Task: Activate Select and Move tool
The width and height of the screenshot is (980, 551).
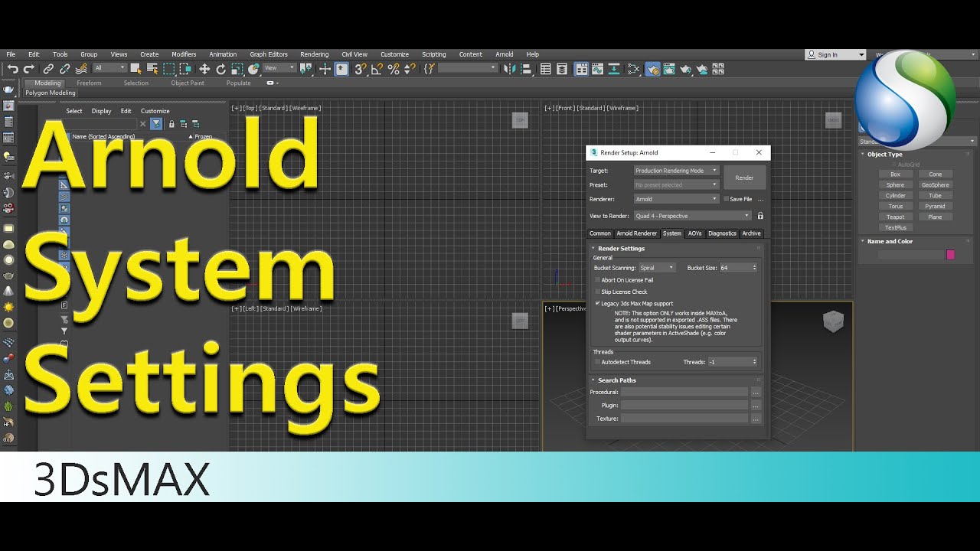Action: pos(204,69)
